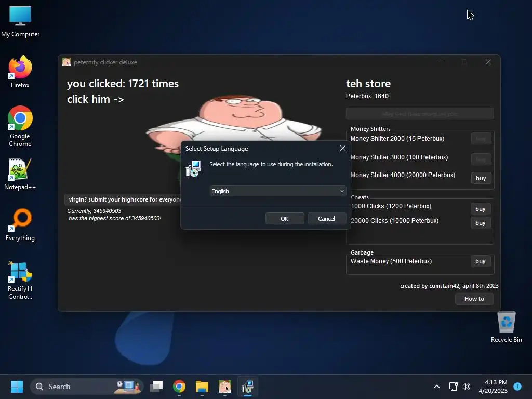The width and height of the screenshot is (532, 399).
Task: Open network status tray icon
Action: click(453, 387)
